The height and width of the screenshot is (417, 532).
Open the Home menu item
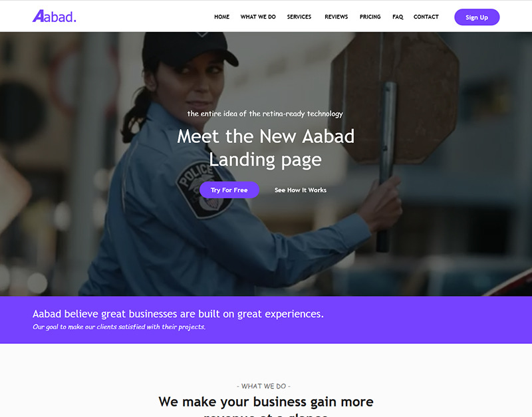[222, 17]
